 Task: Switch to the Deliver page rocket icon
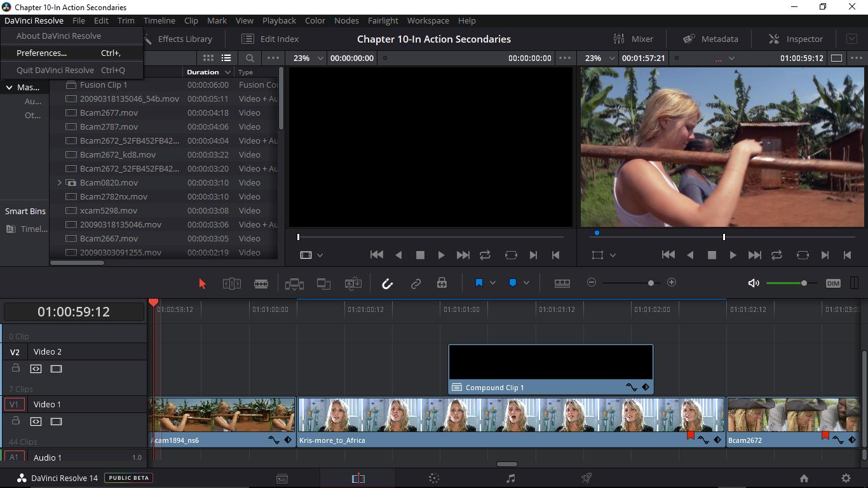pyautogui.click(x=587, y=478)
